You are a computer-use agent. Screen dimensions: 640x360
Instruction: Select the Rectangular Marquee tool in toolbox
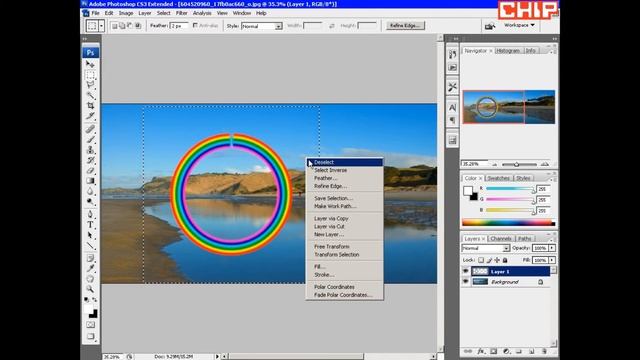(x=90, y=75)
